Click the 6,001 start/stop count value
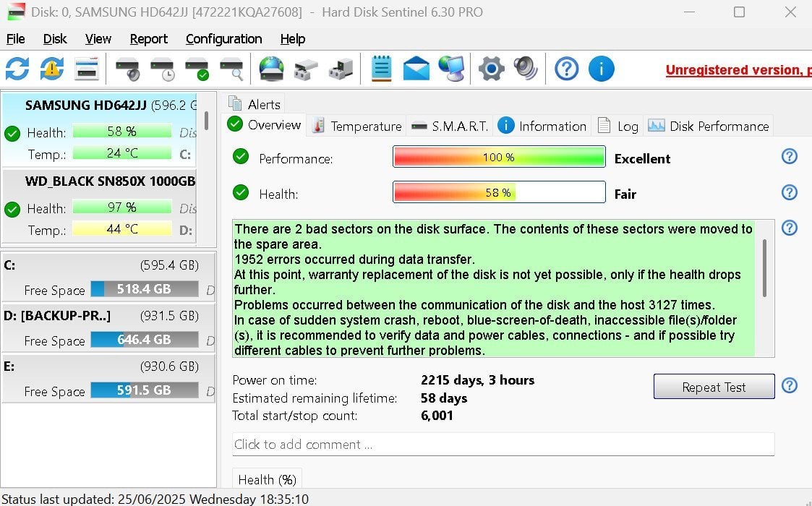This screenshot has height=506, width=812. point(437,416)
